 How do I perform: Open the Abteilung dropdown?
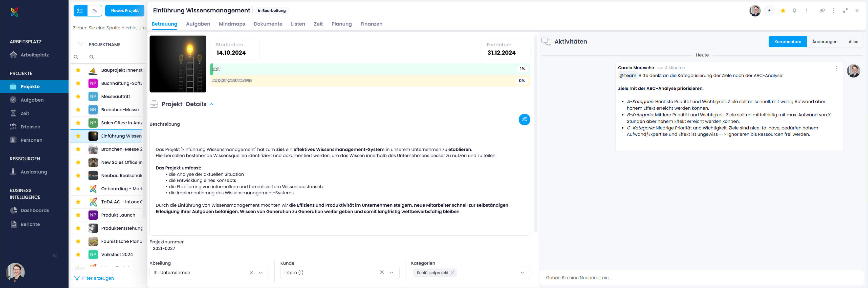pyautogui.click(x=261, y=273)
